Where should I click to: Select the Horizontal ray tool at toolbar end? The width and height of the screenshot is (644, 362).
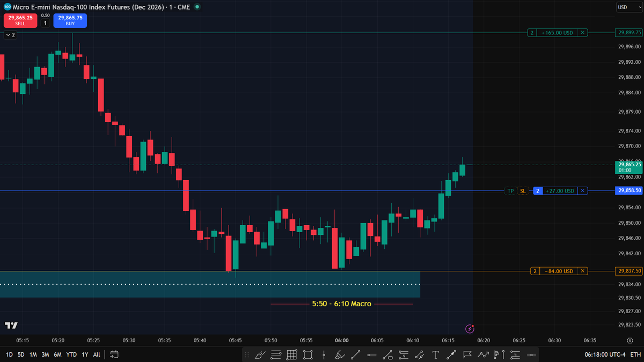(531, 354)
